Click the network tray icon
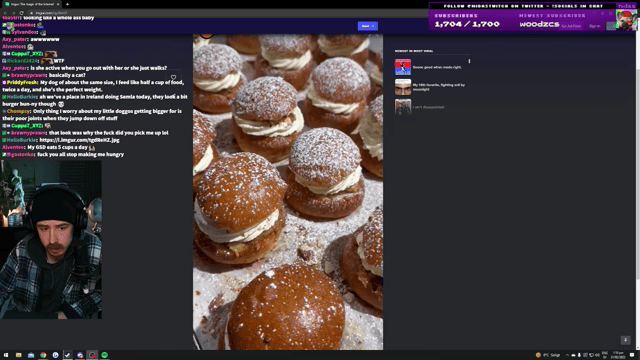The width and height of the screenshot is (640, 360). [x=591, y=355]
